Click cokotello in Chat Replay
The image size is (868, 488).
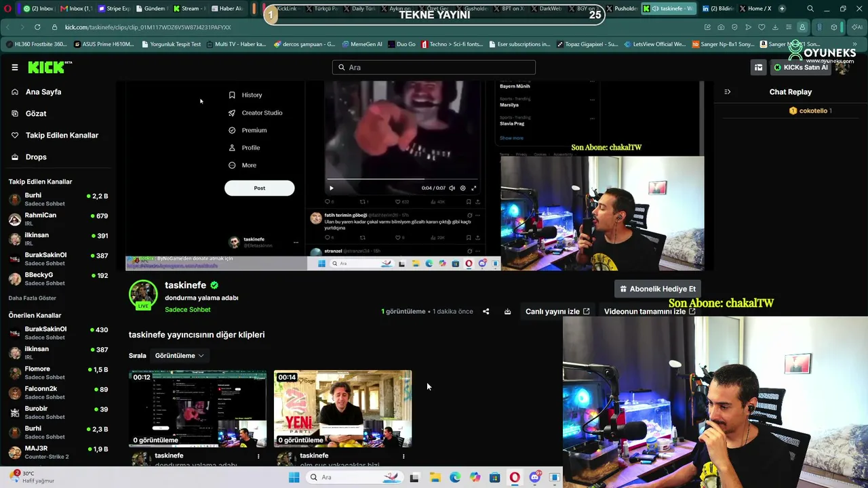pyautogui.click(x=813, y=110)
